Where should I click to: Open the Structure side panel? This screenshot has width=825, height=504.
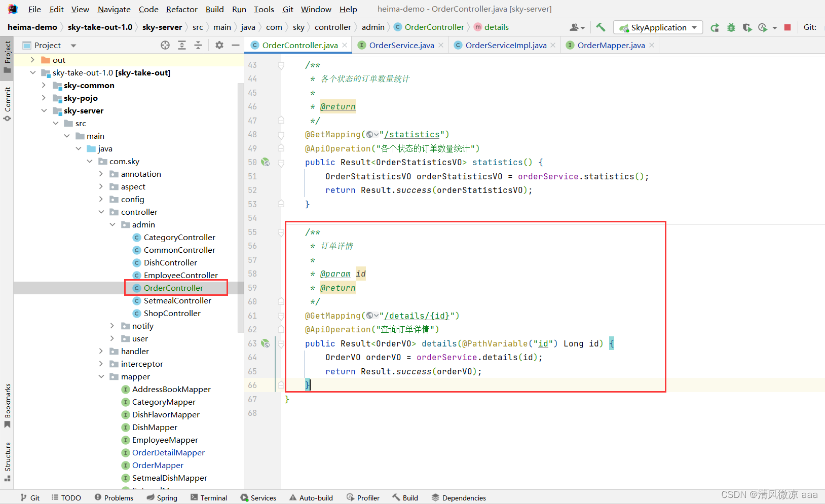coord(7,461)
